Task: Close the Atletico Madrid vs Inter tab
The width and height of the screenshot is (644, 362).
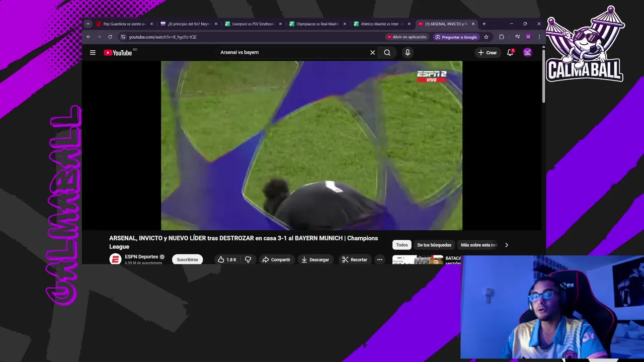Action: tap(409, 24)
